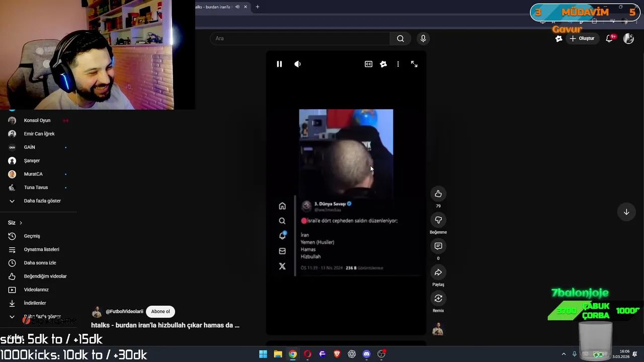This screenshot has width=644, height=362.
Task: Open Opera browser from taskbar
Action: coord(307,354)
